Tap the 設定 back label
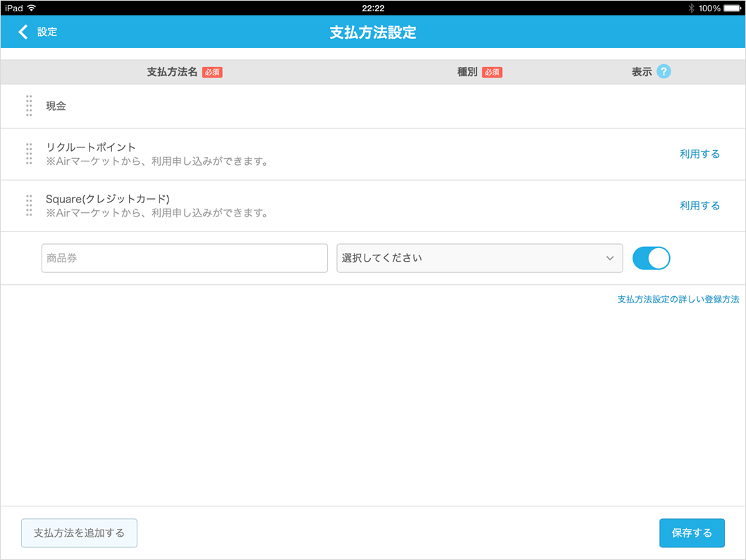The width and height of the screenshot is (746, 560). click(47, 32)
